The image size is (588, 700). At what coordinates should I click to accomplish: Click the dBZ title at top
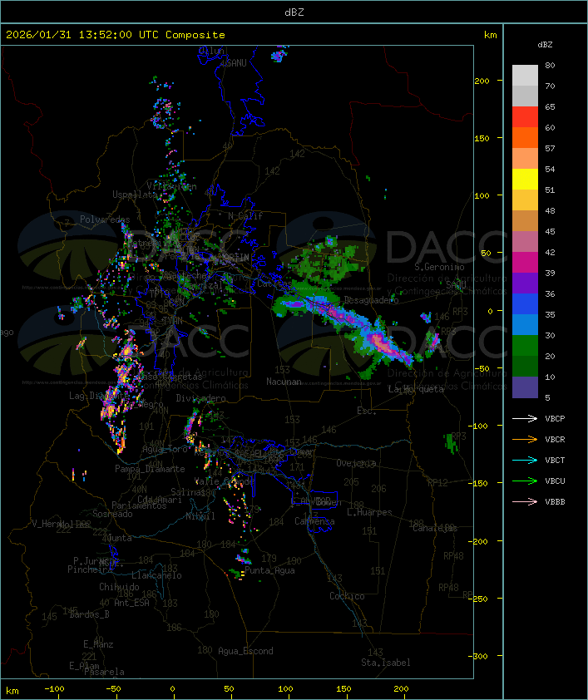click(x=294, y=11)
